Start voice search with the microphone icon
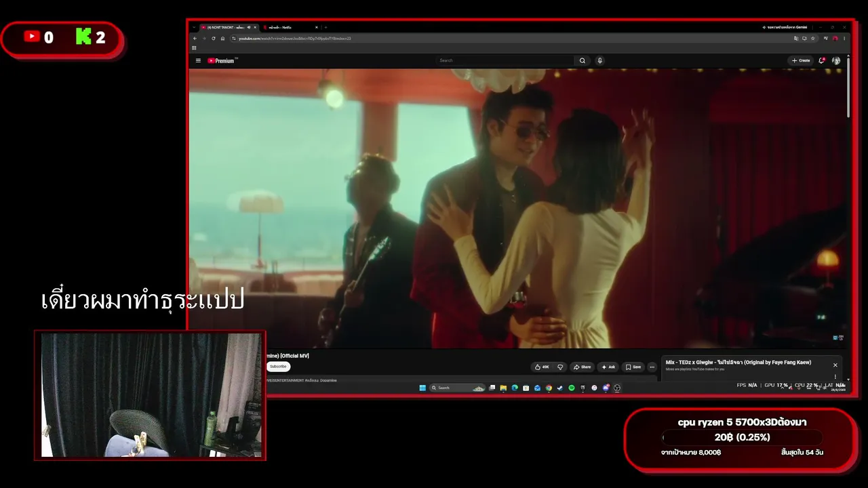Viewport: 868px width, 488px height. point(599,60)
